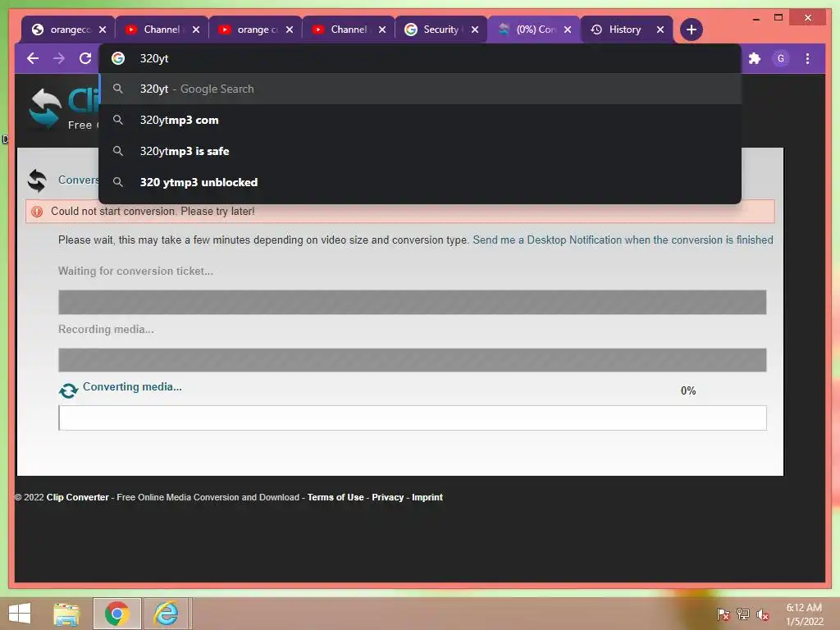
Task: Click the Recording media... label
Action: coord(106,330)
